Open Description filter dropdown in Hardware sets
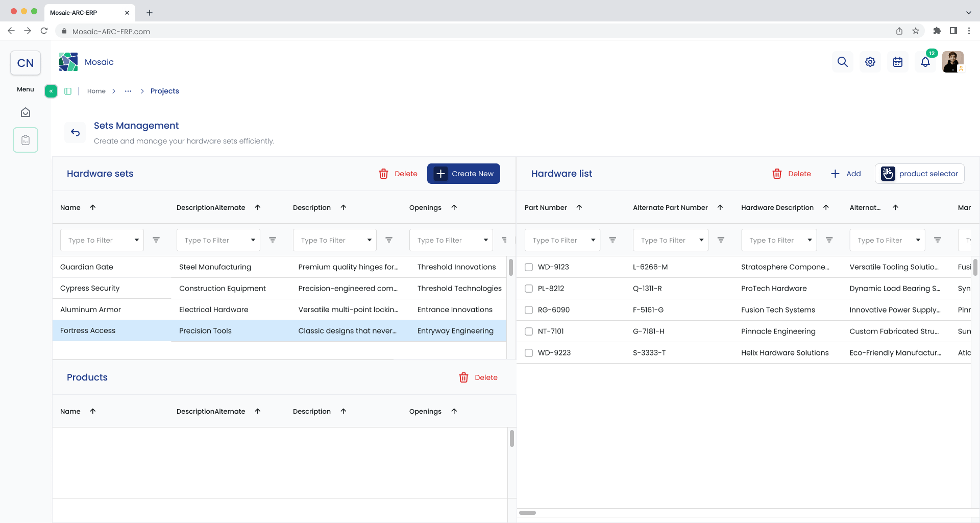The image size is (980, 523). [335, 240]
